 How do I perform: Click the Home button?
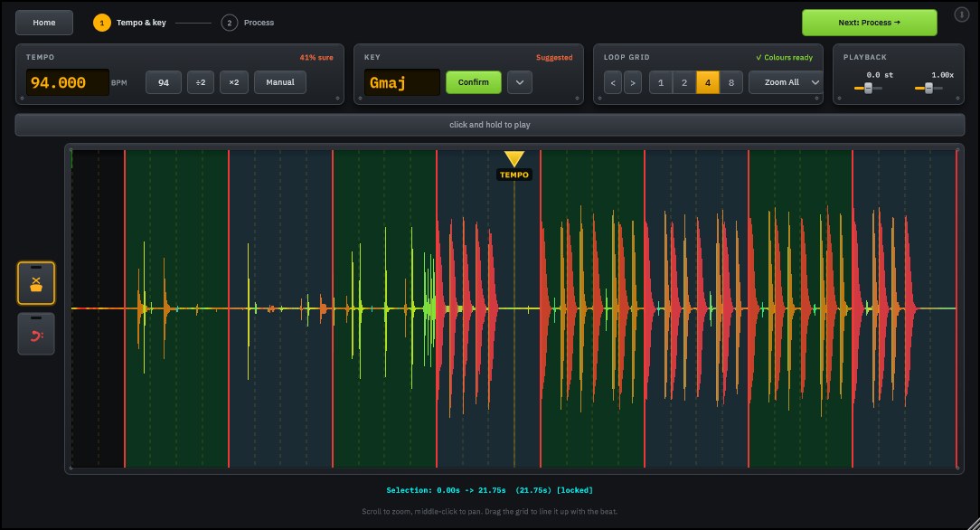(44, 23)
